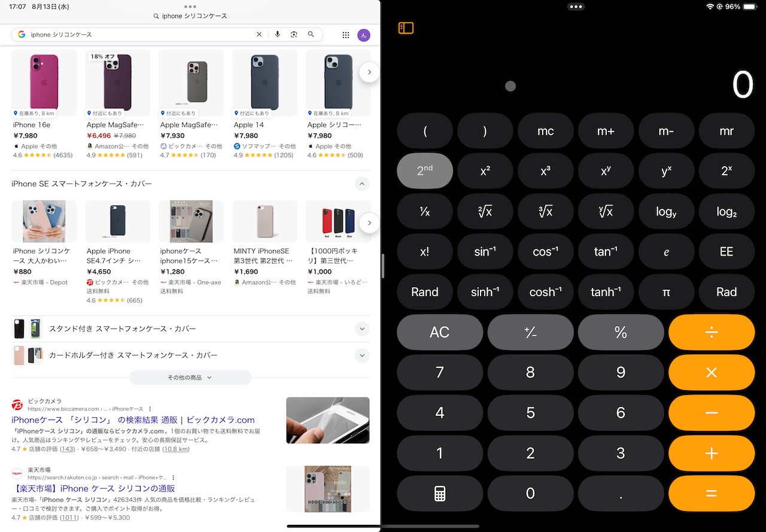Screen dimensions: 766x532
Task: Switch angle mode with Rad key
Action: 727,292
